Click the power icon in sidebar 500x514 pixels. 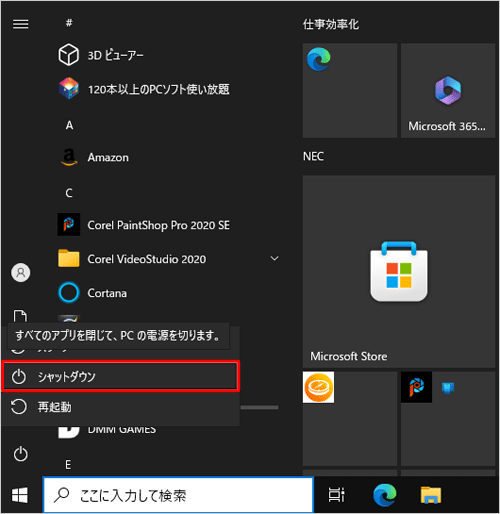tap(21, 454)
